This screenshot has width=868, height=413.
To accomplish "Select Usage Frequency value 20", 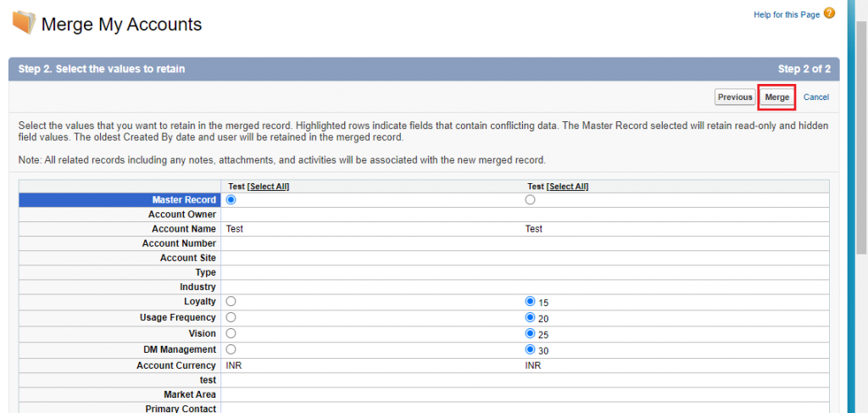I will click(531, 317).
